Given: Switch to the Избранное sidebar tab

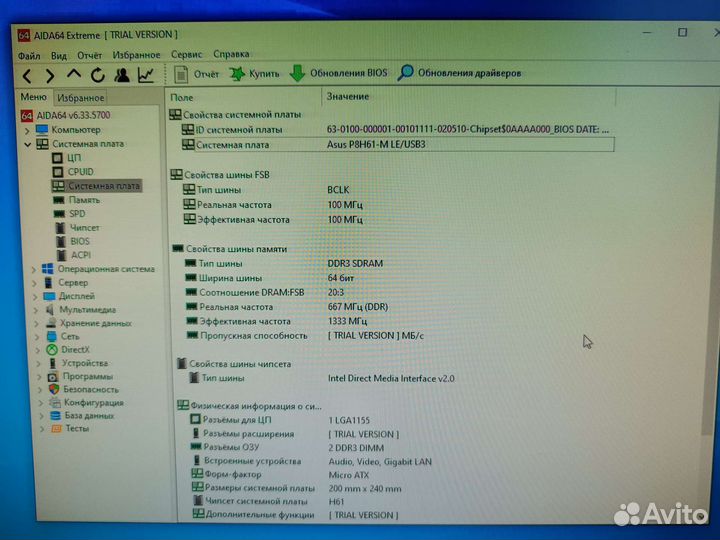Looking at the screenshot, I should (x=80, y=98).
